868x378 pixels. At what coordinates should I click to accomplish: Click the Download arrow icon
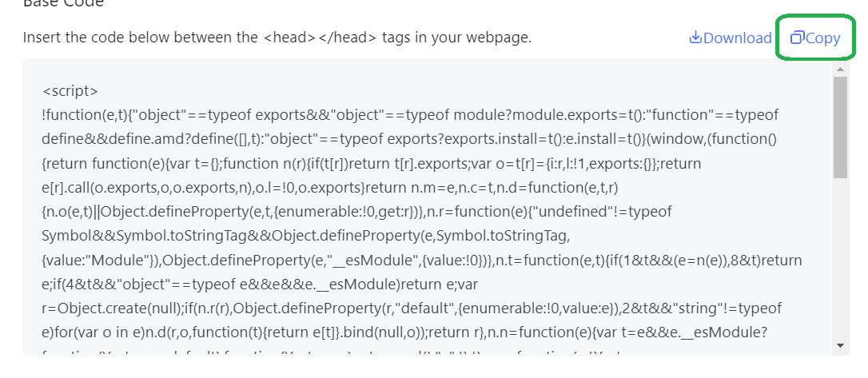(x=695, y=38)
